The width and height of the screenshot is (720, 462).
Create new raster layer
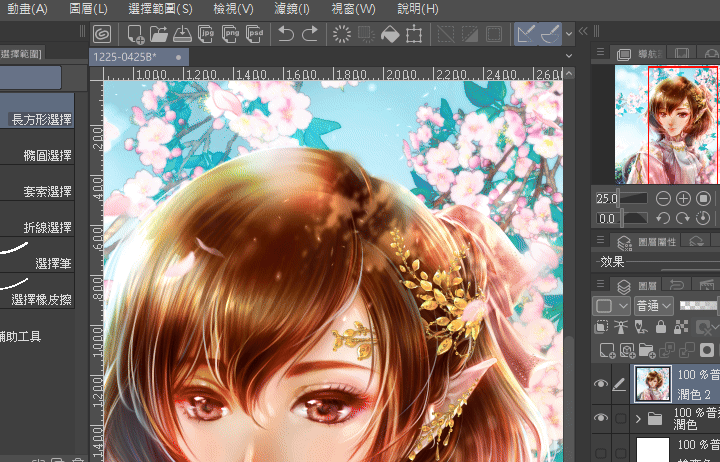pos(607,350)
